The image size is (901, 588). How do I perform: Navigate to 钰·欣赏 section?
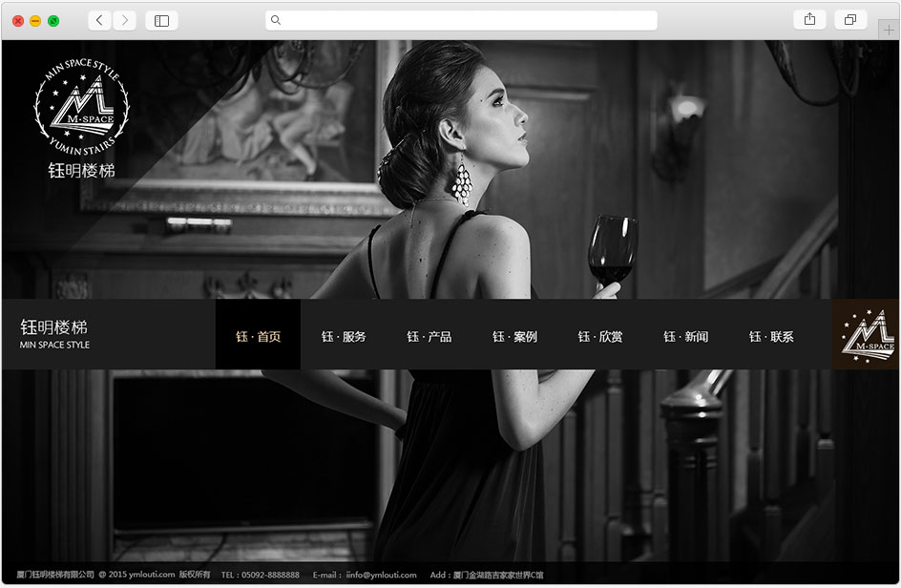point(600,337)
